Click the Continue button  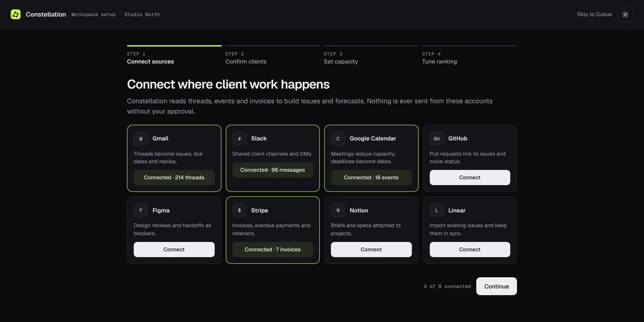tap(496, 286)
